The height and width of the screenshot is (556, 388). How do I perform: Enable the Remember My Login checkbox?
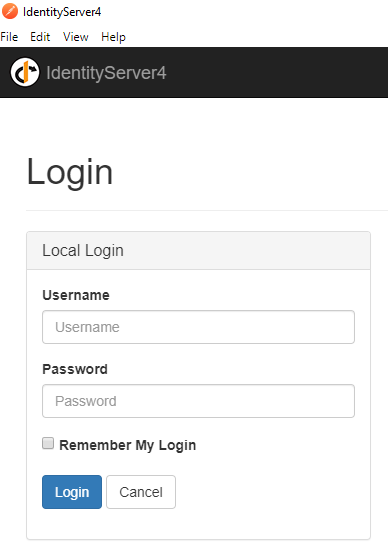[48, 443]
